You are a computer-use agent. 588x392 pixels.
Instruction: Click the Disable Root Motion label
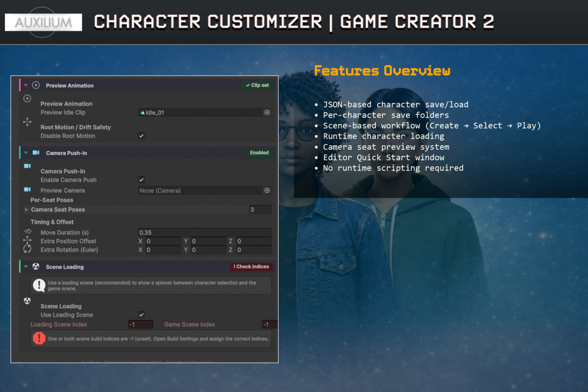coord(68,136)
